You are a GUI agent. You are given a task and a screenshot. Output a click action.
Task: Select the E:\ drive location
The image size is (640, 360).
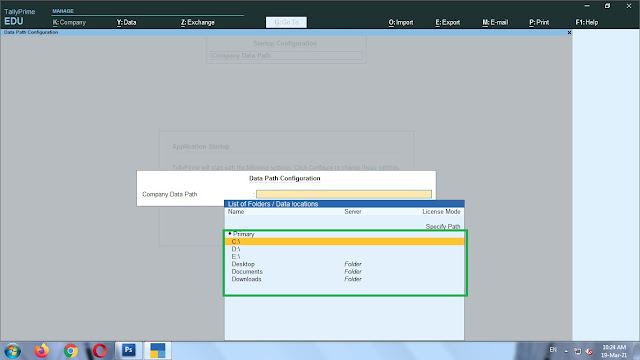pos(344,256)
